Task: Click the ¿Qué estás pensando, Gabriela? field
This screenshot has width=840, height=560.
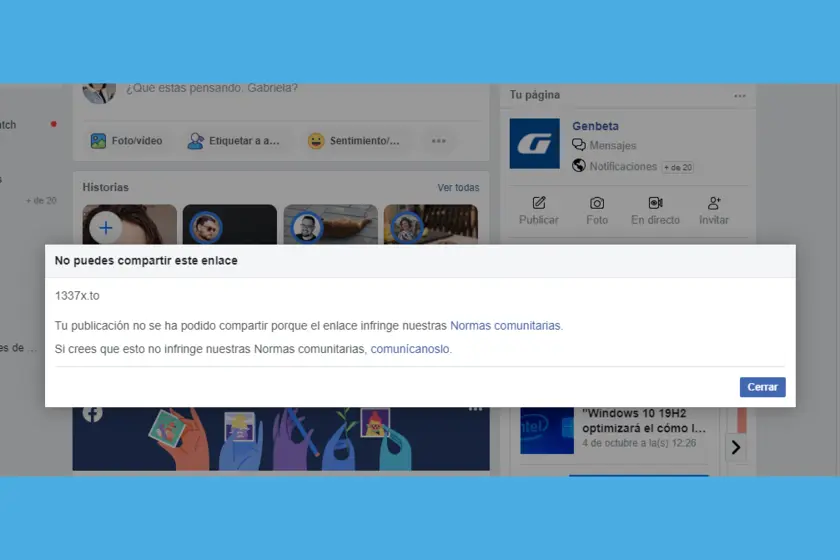Action: coord(212,88)
